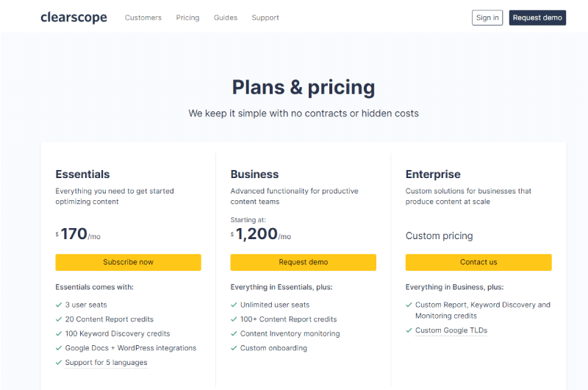The width and height of the screenshot is (588, 390).
Task: Click checkmark beside Custom Google TLDs
Action: pos(409,330)
